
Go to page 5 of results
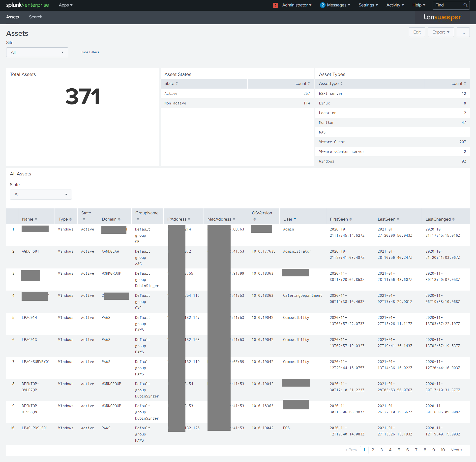click(399, 450)
